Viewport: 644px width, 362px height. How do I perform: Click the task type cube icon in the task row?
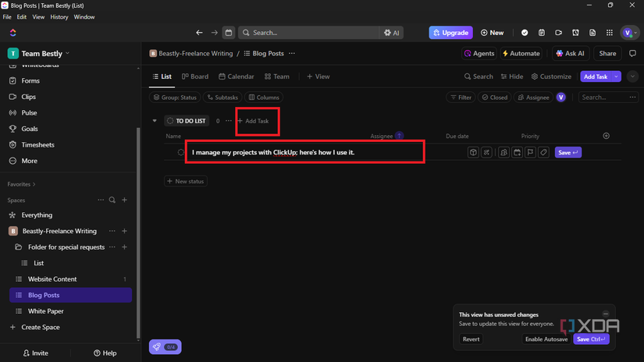point(473,152)
